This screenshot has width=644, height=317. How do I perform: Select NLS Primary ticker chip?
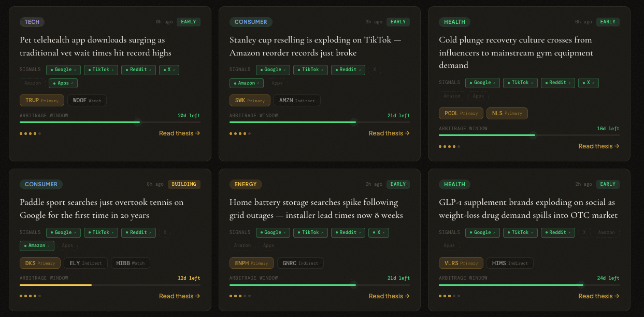click(x=507, y=113)
